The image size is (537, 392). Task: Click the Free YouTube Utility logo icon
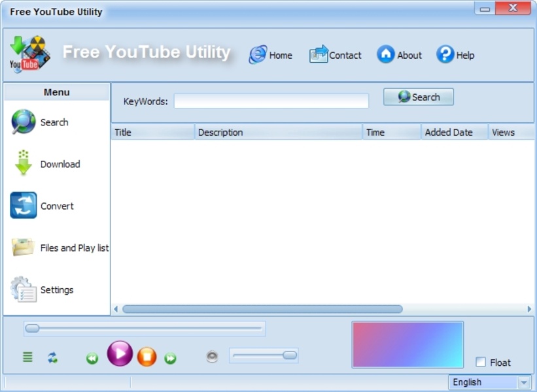pos(30,54)
